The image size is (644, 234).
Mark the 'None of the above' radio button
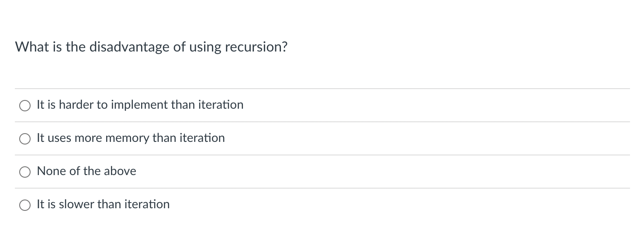click(24, 172)
